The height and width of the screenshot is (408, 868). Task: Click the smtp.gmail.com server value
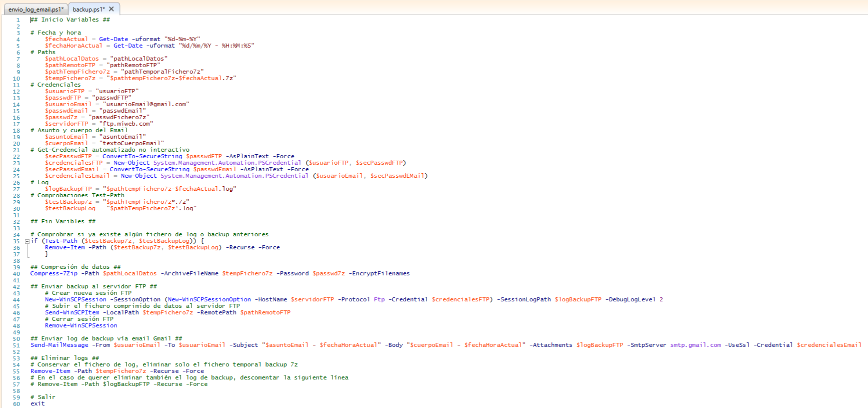coord(695,345)
